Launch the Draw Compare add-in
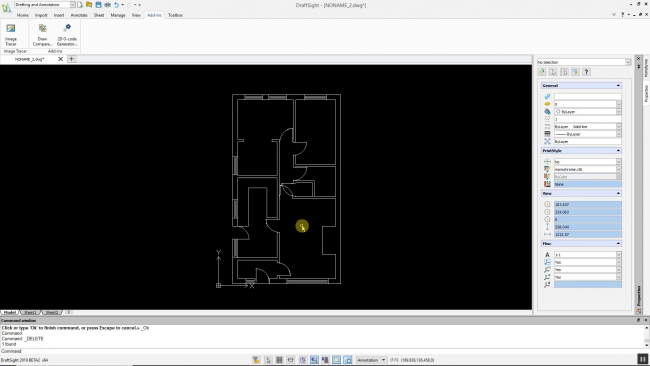650x366 pixels. 42,35
